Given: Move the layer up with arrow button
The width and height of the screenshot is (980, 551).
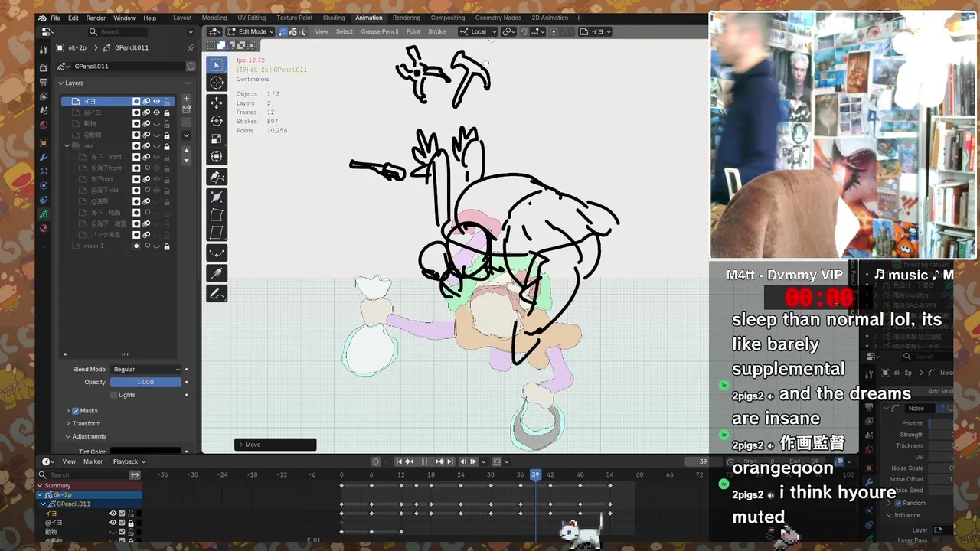Looking at the screenshot, I should [186, 151].
